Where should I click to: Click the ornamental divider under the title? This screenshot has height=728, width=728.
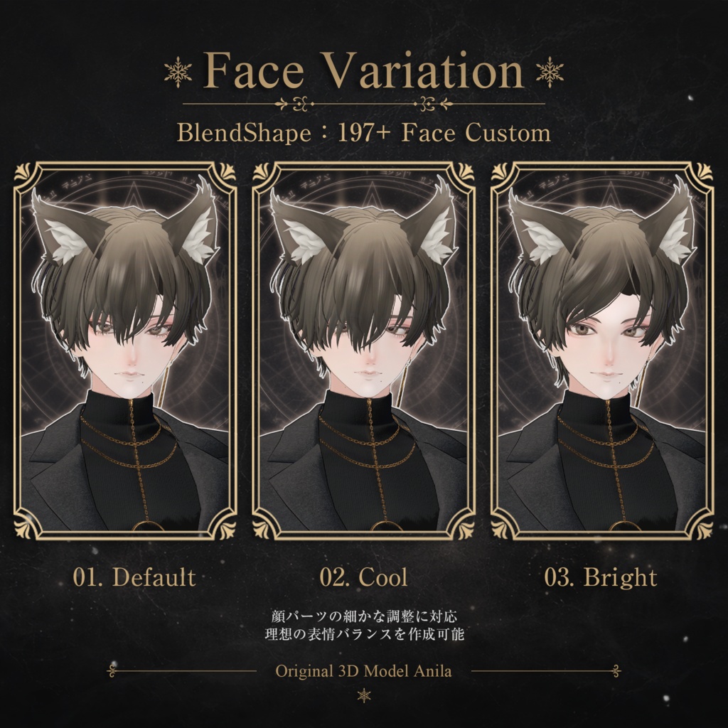point(364,104)
